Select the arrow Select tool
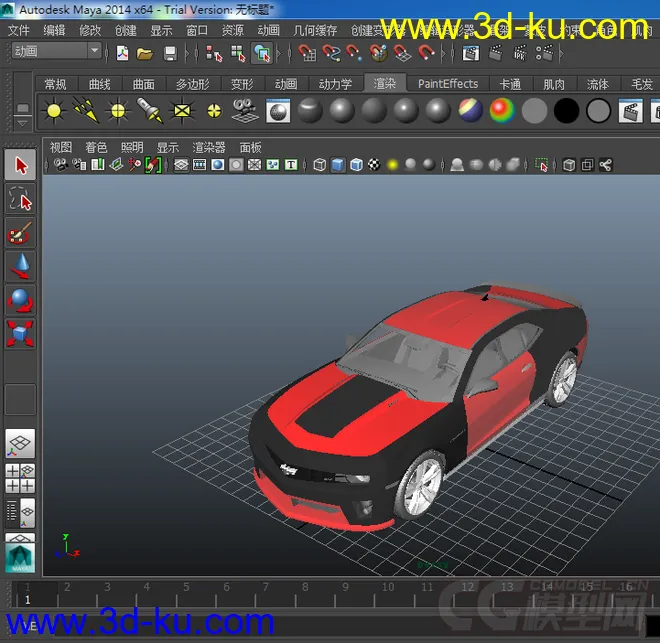Viewport: 660px width, 643px height. (20, 166)
